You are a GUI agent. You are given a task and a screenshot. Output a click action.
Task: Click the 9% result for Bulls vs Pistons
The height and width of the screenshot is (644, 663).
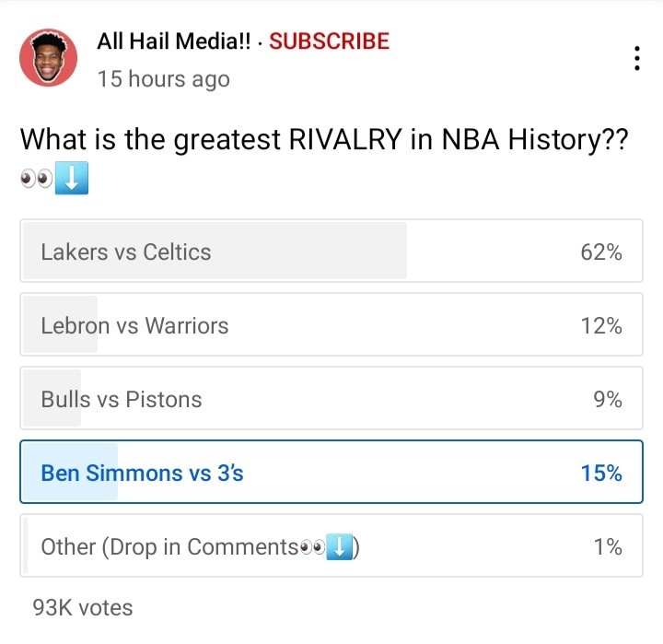tap(608, 399)
